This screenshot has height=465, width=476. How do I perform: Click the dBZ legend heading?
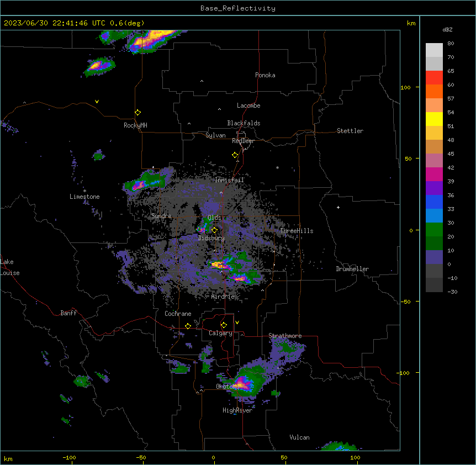[x=447, y=29]
